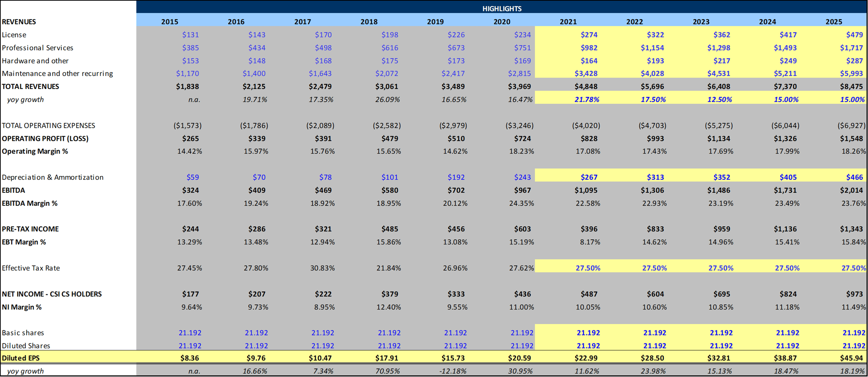
Task: Select Hardware value $148 for 2016
Action: pos(257,61)
